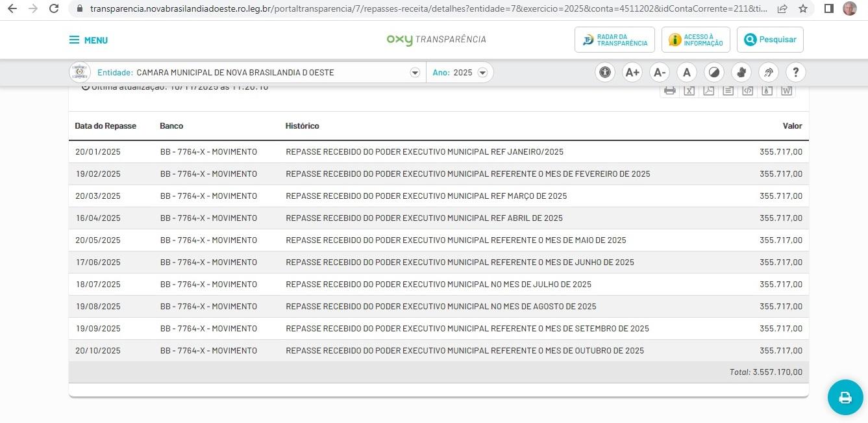Expand the Entidade dropdown
The width and height of the screenshot is (868, 423).
point(415,73)
